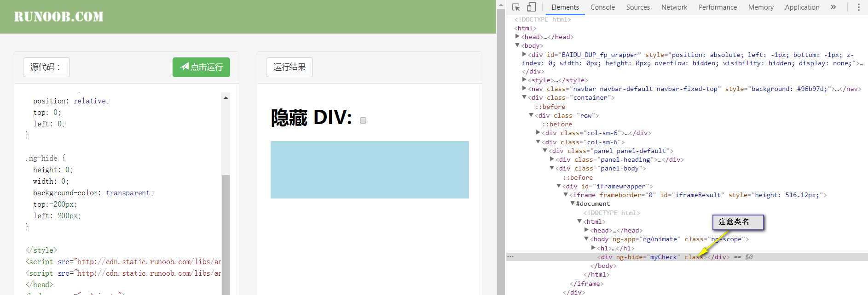Expand the first col-sm-6 div
The image size is (868, 295).
tap(538, 133)
